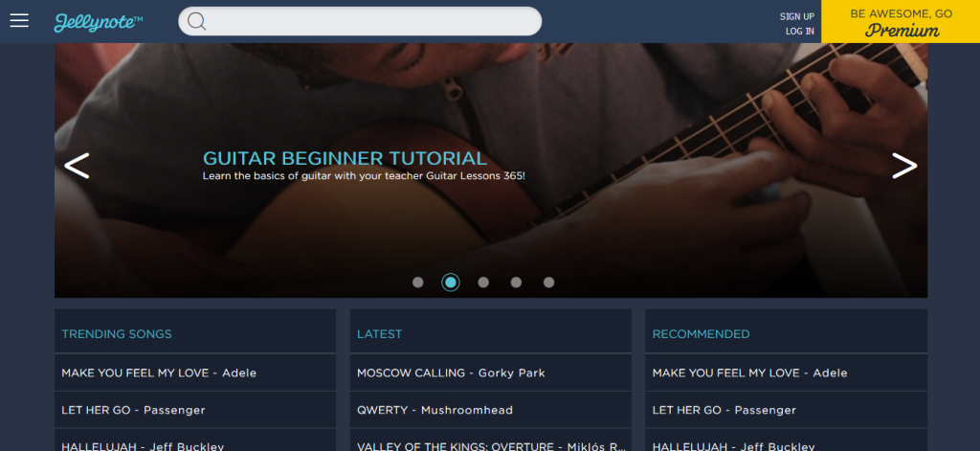Click the Jellynote logo

tap(99, 23)
